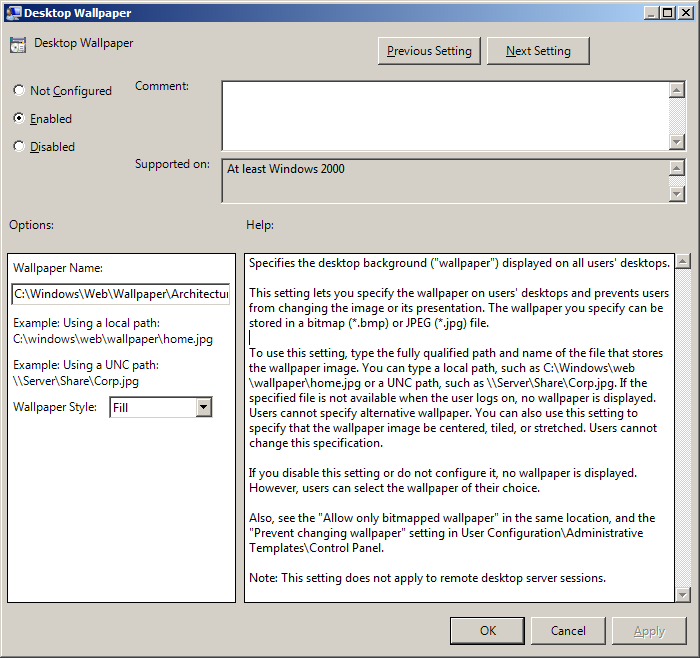Viewport: 700px width, 658px height.
Task: Click the policy setting icon beside the heading
Action: click(18, 45)
